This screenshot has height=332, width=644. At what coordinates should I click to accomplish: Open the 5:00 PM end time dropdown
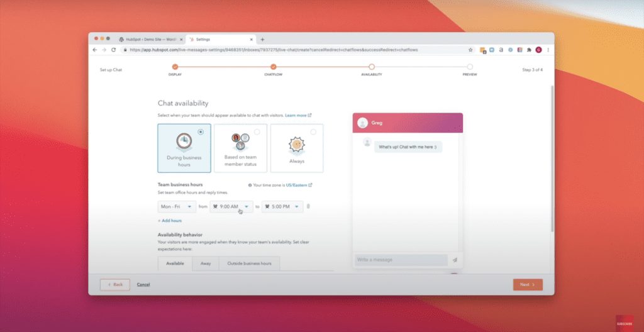click(282, 207)
